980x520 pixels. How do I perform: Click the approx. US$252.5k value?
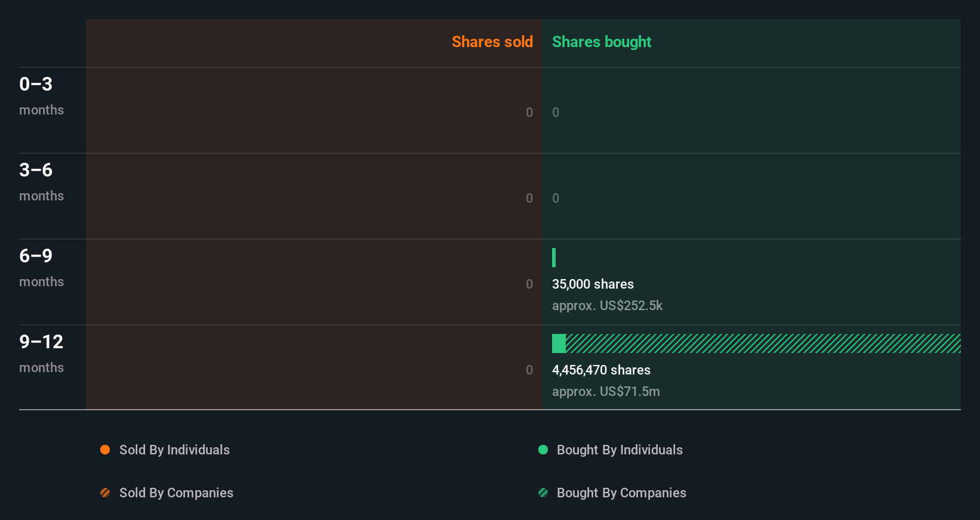(607, 306)
